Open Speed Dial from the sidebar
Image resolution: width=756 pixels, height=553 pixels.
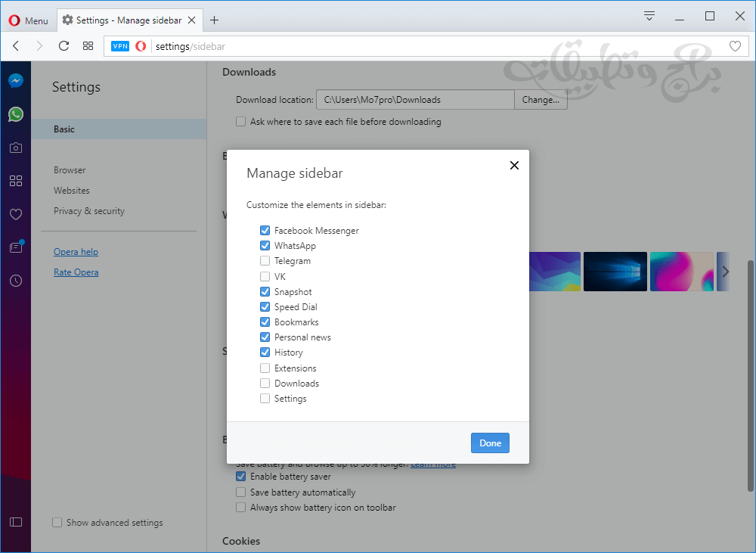tap(16, 181)
